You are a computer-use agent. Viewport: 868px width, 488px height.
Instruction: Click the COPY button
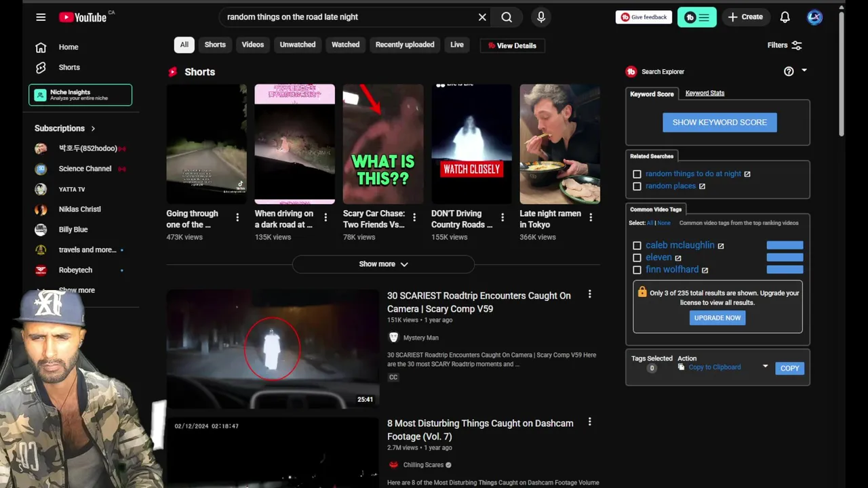coord(789,368)
